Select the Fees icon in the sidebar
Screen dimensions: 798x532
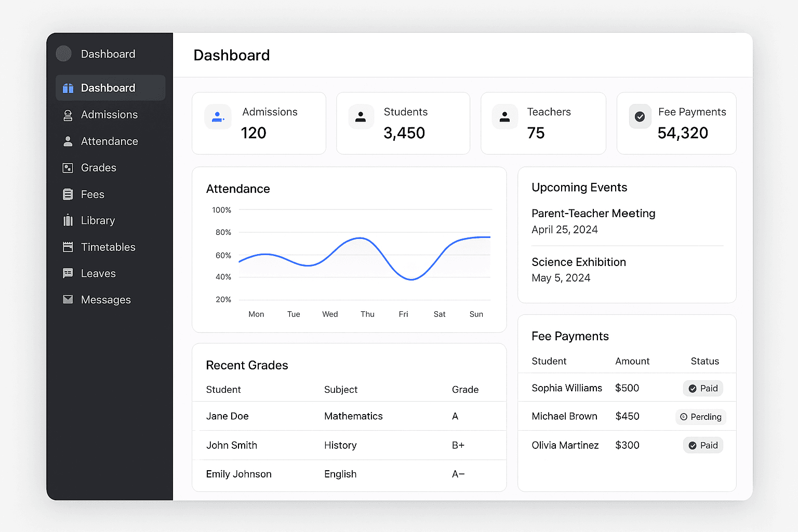click(68, 194)
